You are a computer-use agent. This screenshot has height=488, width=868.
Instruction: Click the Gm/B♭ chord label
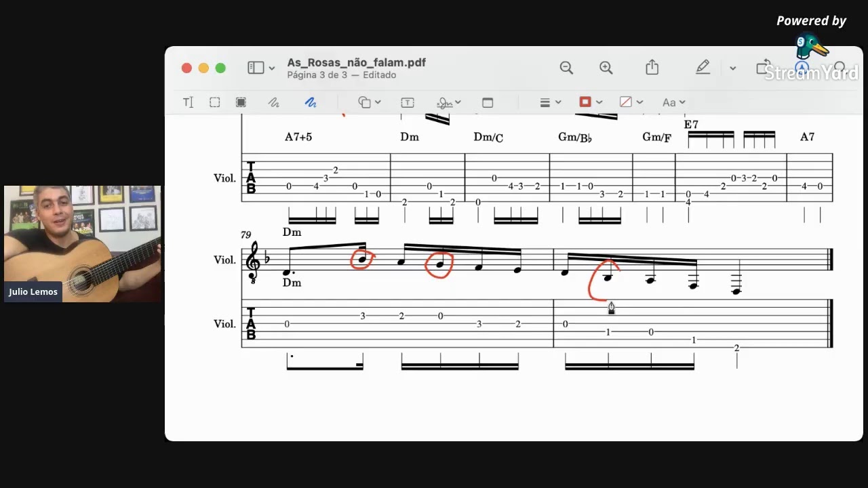[x=575, y=138]
